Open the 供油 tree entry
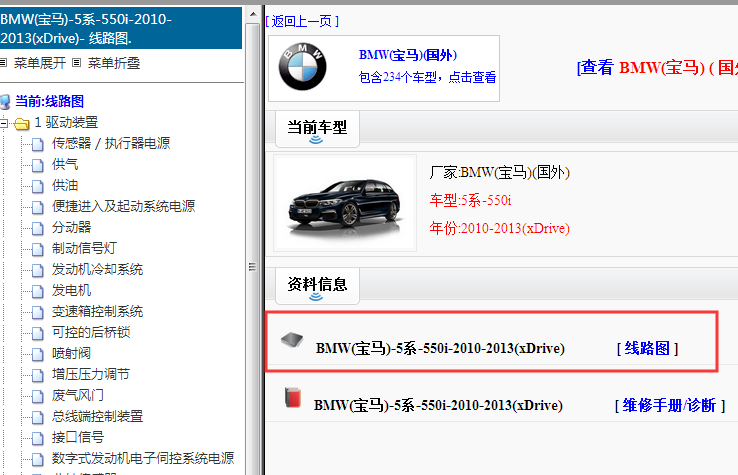This screenshot has width=738, height=475. [65, 185]
